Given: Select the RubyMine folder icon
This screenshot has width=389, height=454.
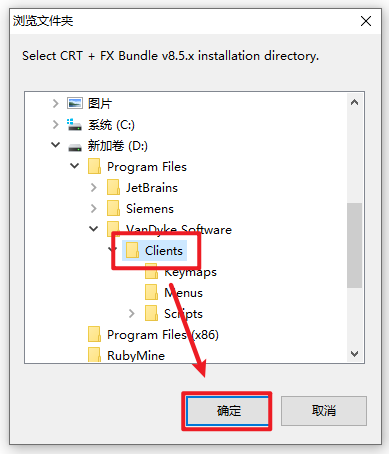Looking at the screenshot, I should [94, 355].
